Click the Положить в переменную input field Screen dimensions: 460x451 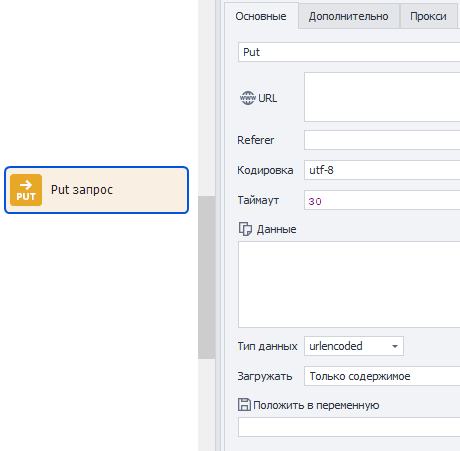tap(349, 427)
